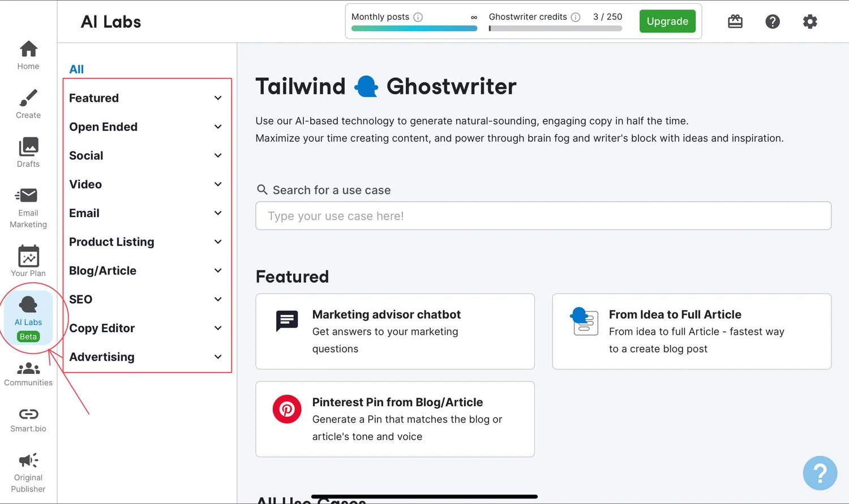Click the Monthly posts progress bar
This screenshot has width=849, height=504.
pyautogui.click(x=414, y=27)
